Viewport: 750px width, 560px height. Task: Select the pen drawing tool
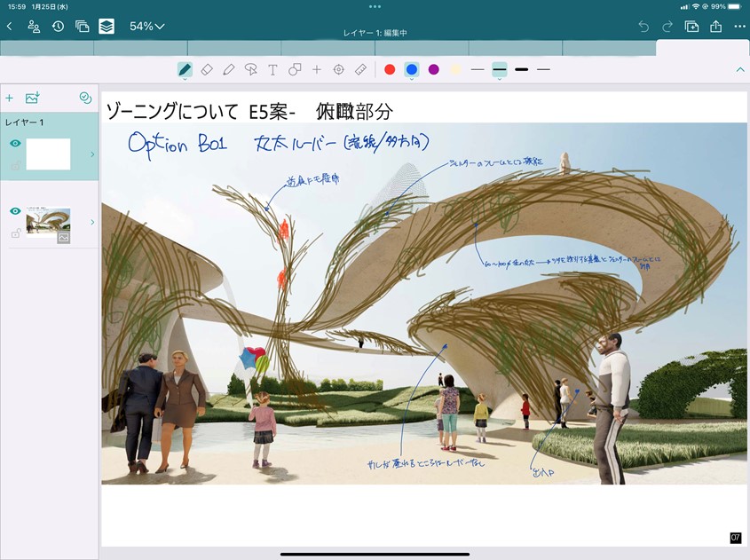pyautogui.click(x=185, y=69)
